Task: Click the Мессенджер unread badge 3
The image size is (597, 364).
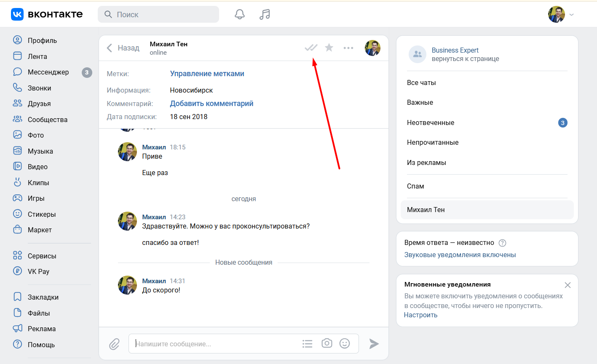Action: pyautogui.click(x=87, y=72)
